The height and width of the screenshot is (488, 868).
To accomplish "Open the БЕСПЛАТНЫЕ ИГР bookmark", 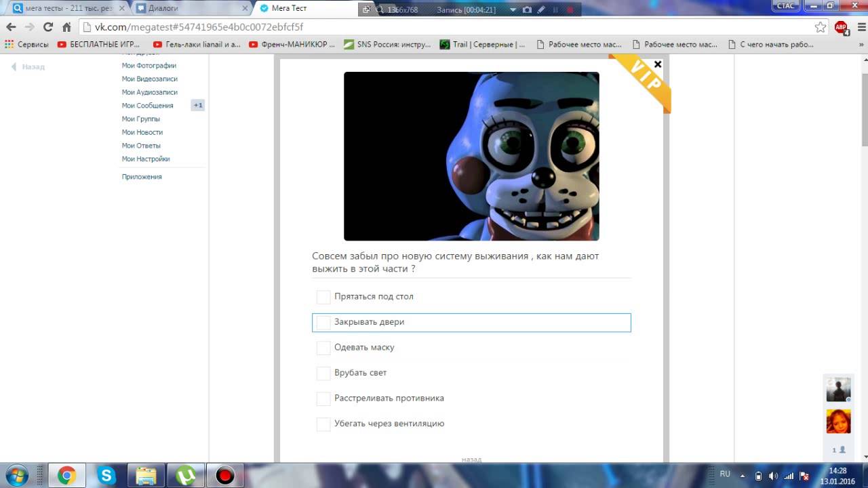I will coord(98,44).
